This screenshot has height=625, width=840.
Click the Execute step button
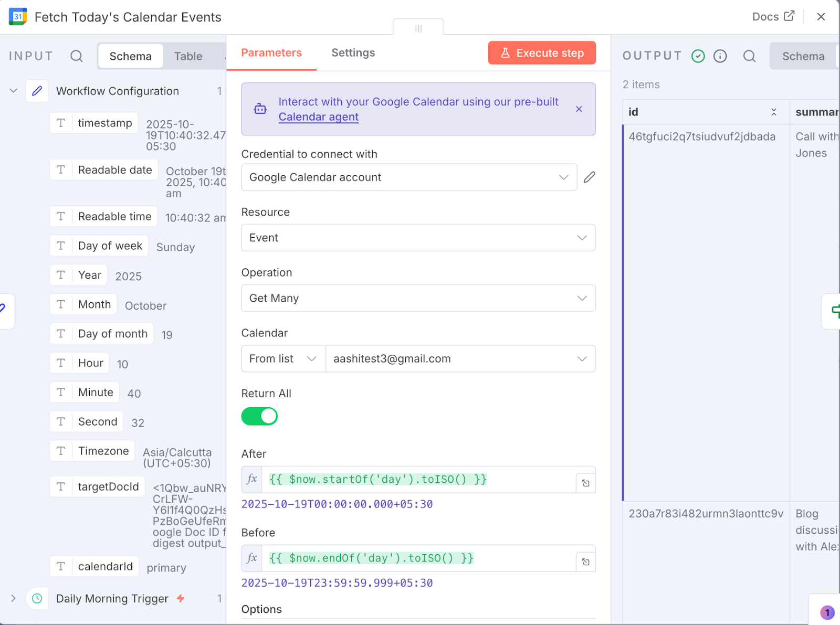pyautogui.click(x=541, y=52)
